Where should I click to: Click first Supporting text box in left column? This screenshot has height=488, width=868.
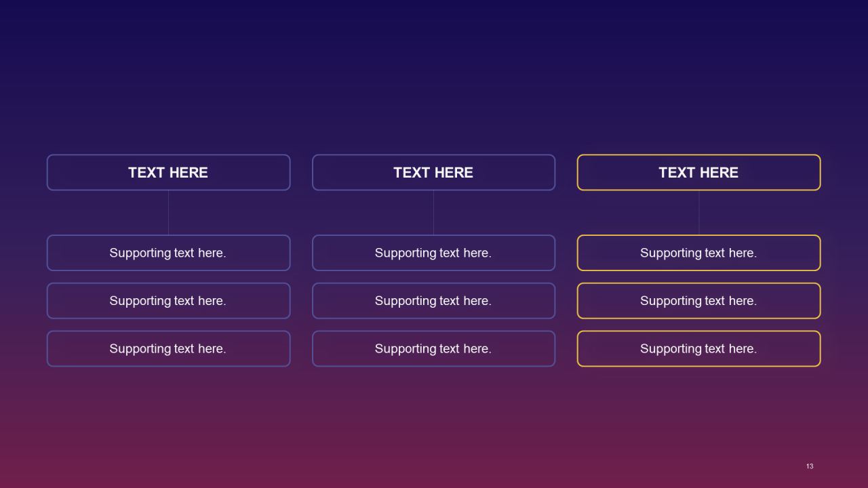(x=168, y=253)
